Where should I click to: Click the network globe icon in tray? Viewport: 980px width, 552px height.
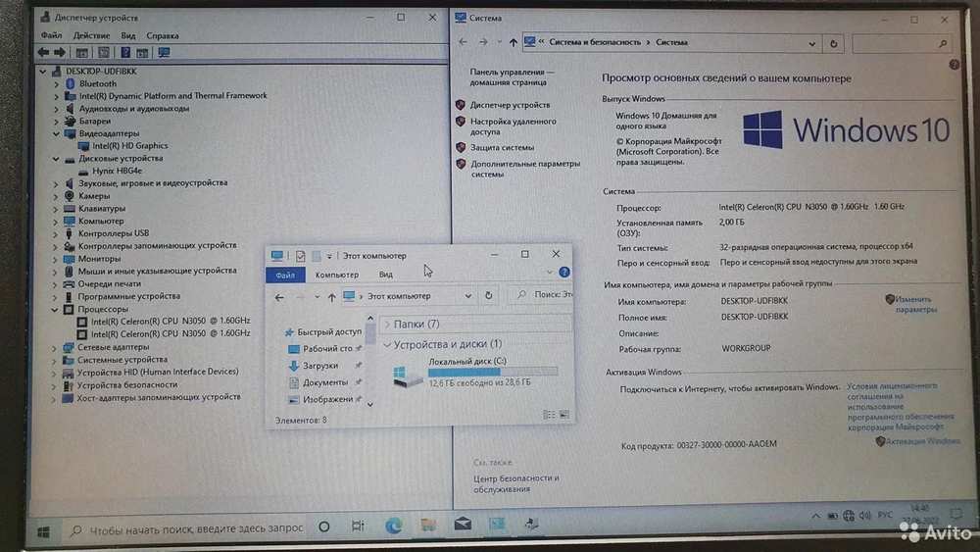848,516
